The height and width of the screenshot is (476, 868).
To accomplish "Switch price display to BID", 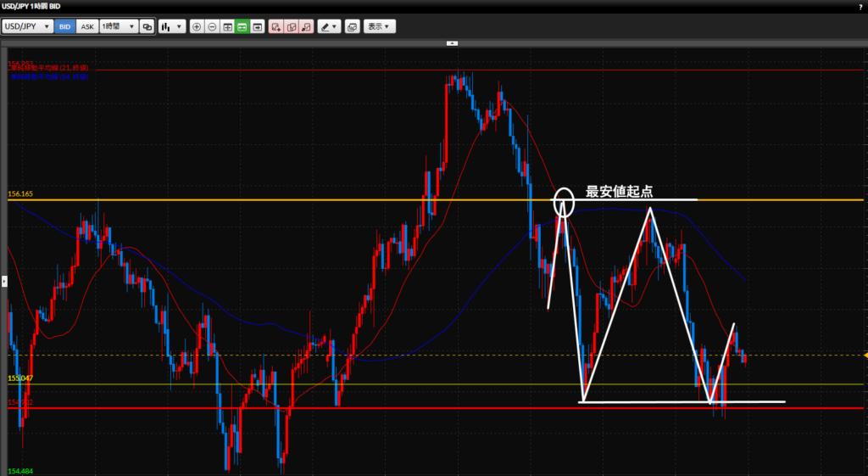I will (65, 26).
